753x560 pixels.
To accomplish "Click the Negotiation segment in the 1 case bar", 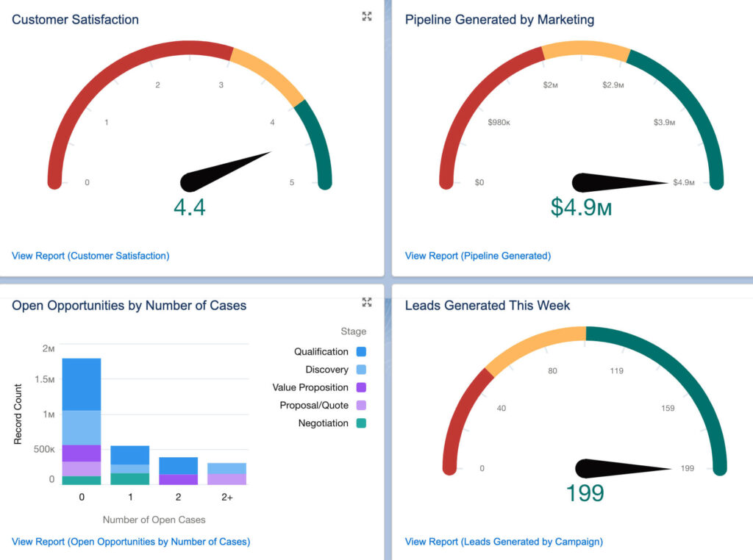I will tap(129, 479).
